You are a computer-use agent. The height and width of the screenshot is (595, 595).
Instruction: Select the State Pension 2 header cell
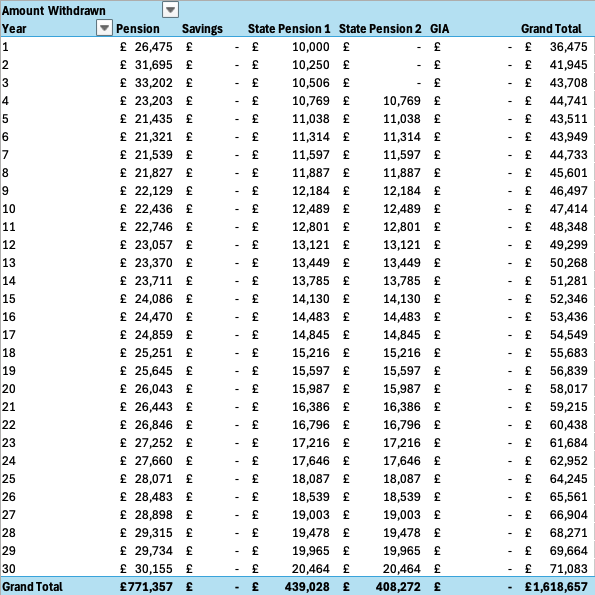pos(380,29)
